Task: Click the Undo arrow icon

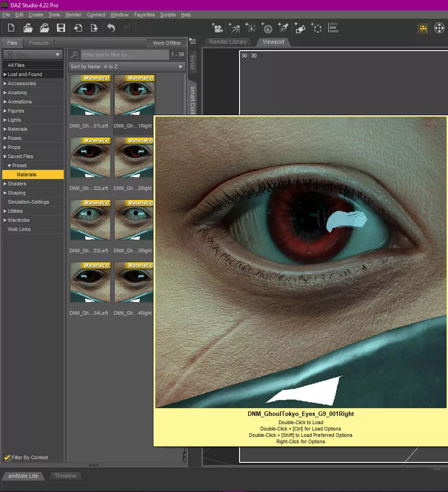Action: (x=111, y=28)
